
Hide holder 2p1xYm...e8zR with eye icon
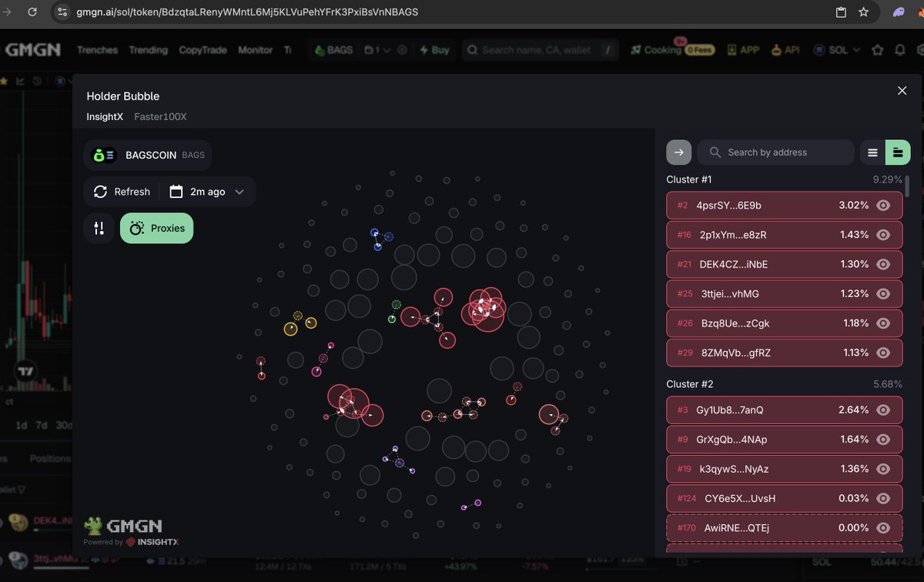(x=884, y=235)
